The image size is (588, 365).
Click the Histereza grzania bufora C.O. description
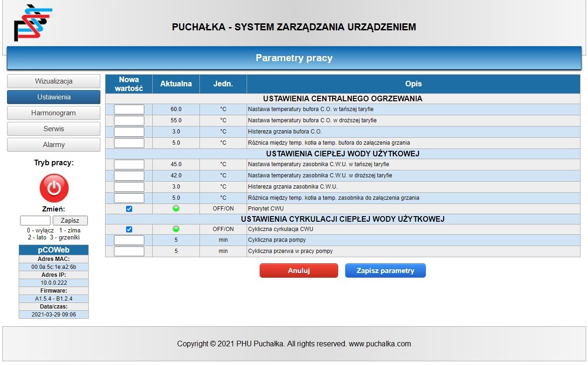pos(285,132)
